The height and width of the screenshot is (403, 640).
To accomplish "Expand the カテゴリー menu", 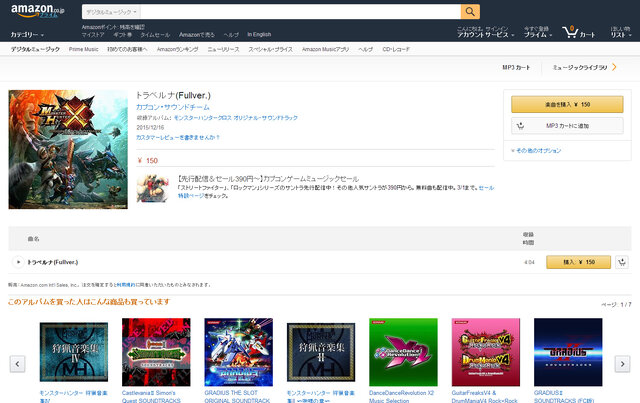I will (x=27, y=35).
